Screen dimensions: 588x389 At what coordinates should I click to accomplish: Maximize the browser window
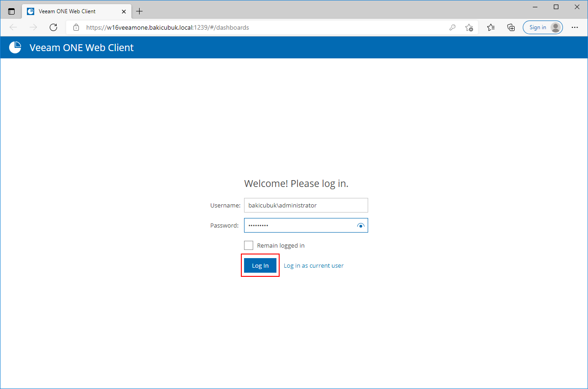click(x=556, y=7)
